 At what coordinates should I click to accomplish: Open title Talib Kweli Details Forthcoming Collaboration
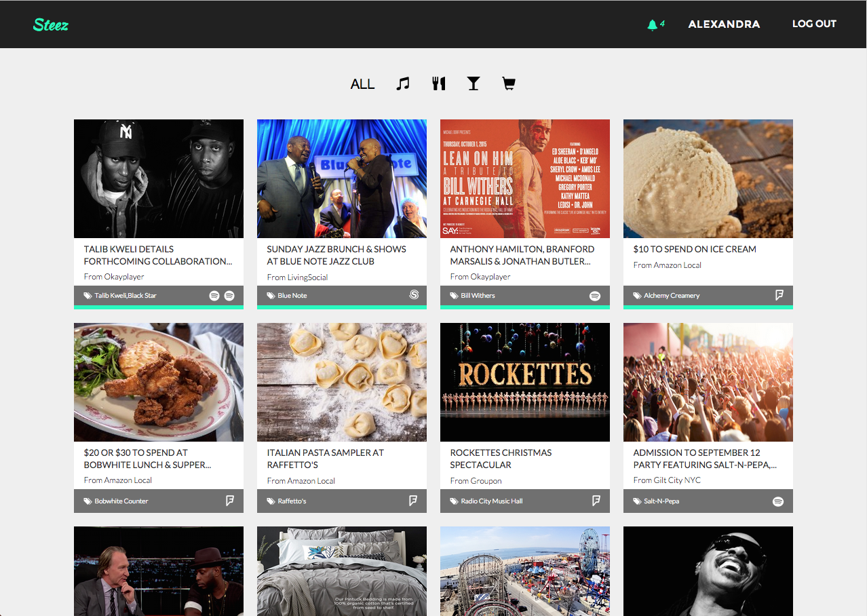(x=158, y=255)
